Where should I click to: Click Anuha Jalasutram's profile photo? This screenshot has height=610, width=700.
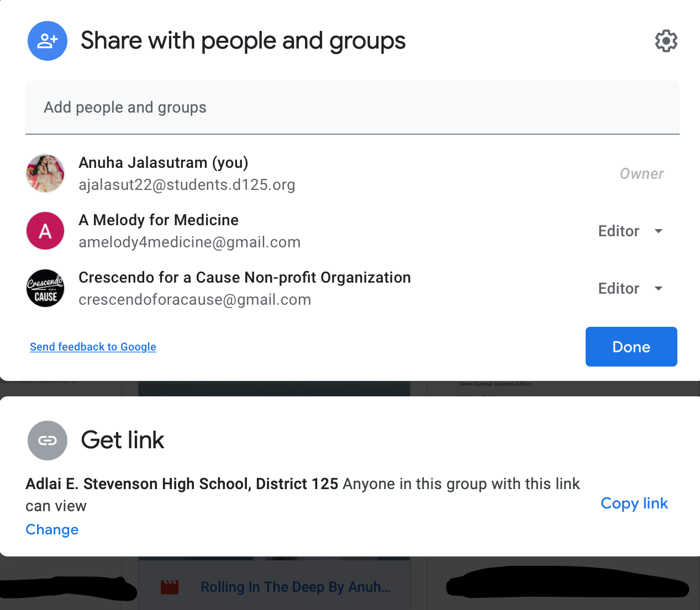tap(45, 173)
